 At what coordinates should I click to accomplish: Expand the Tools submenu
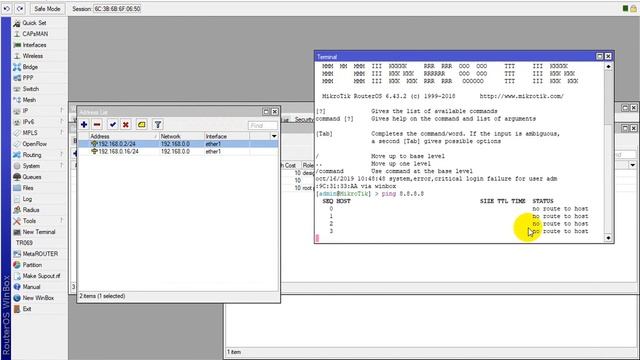[x=29, y=221]
